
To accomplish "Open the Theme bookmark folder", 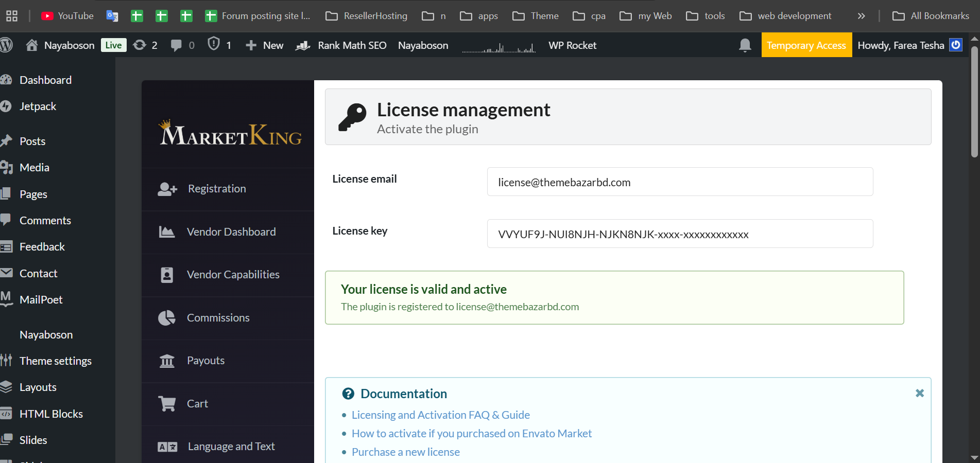I will pos(536,16).
